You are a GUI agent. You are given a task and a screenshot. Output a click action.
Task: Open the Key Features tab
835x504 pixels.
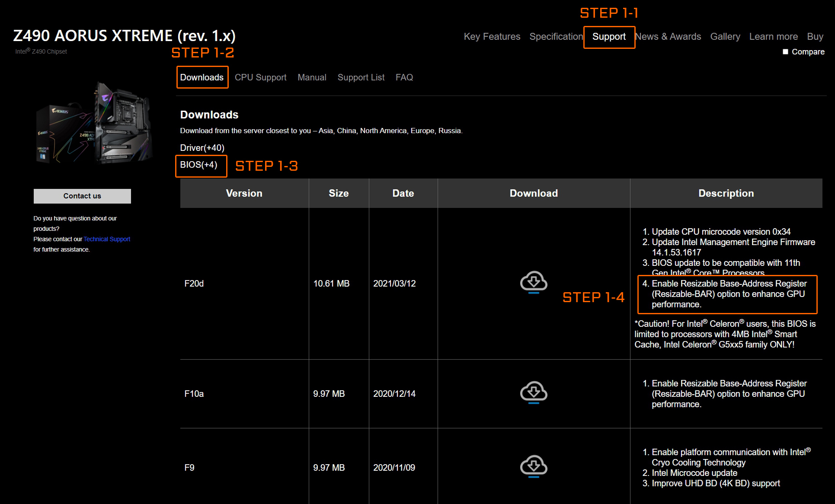tap(492, 37)
